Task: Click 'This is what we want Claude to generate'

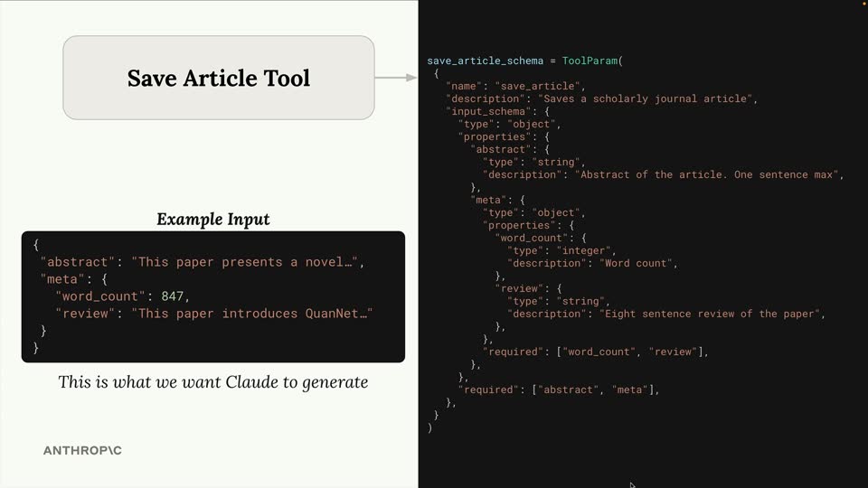Action: point(213,381)
